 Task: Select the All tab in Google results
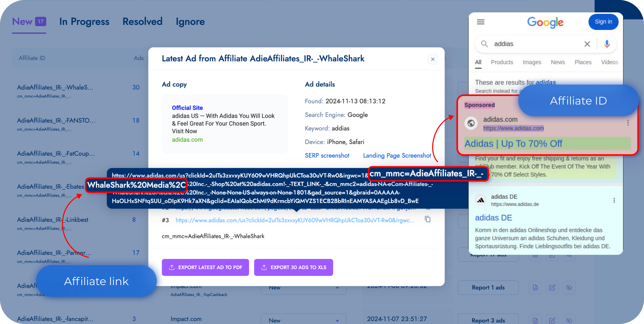coord(478,62)
